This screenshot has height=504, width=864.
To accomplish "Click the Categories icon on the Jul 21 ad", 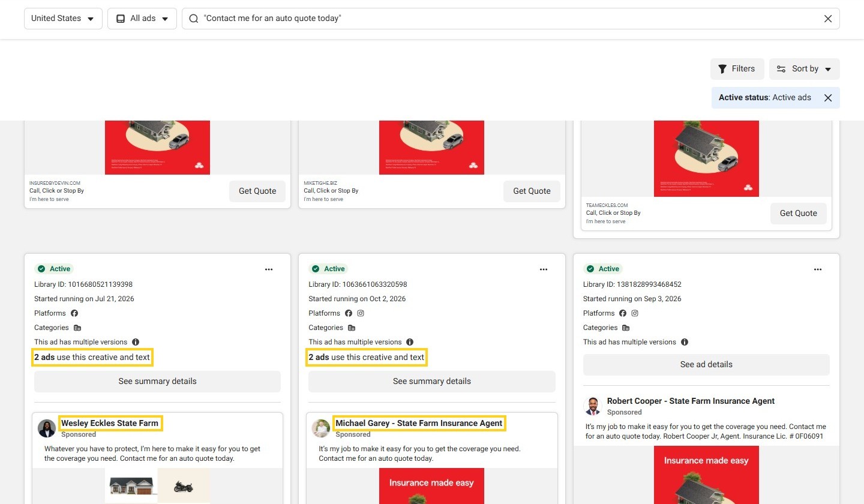I will [77, 328].
